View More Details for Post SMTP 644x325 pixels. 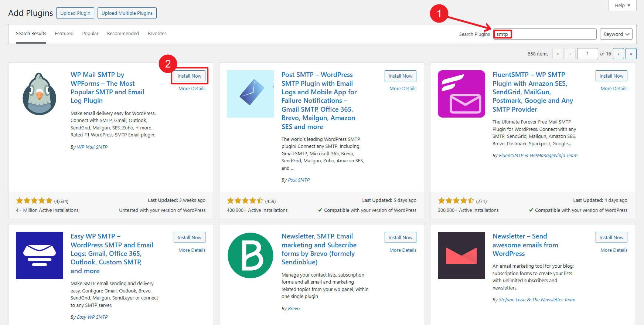(x=403, y=88)
